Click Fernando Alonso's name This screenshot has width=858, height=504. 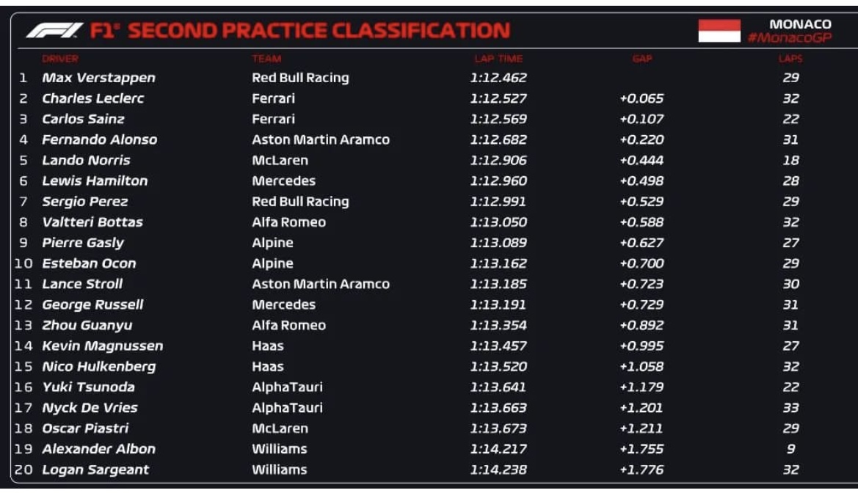pyautogui.click(x=100, y=139)
